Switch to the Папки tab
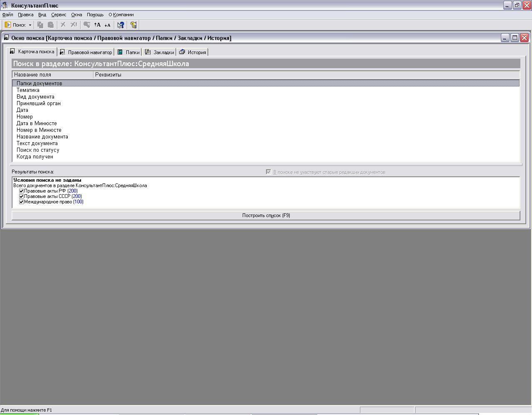 128,52
